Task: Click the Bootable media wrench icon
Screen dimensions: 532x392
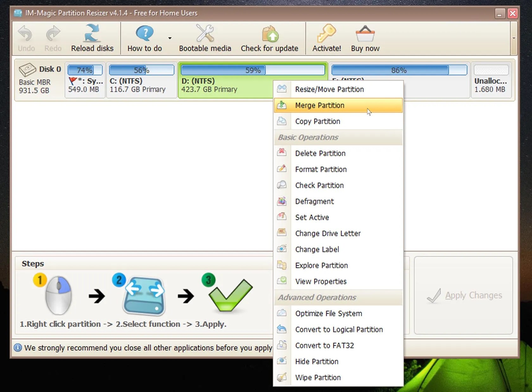Action: click(x=205, y=33)
